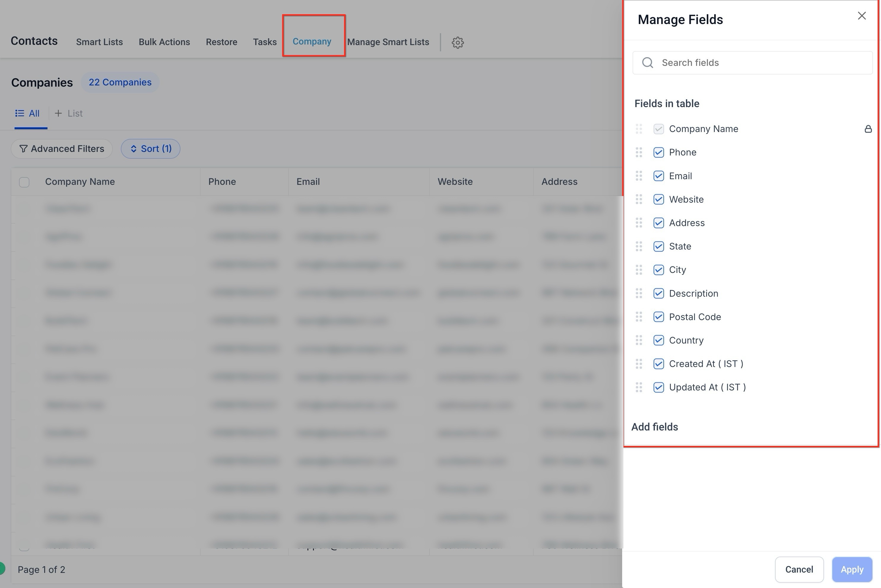Image resolution: width=881 pixels, height=588 pixels.
Task: Select all companies header checkbox
Action: click(x=24, y=182)
